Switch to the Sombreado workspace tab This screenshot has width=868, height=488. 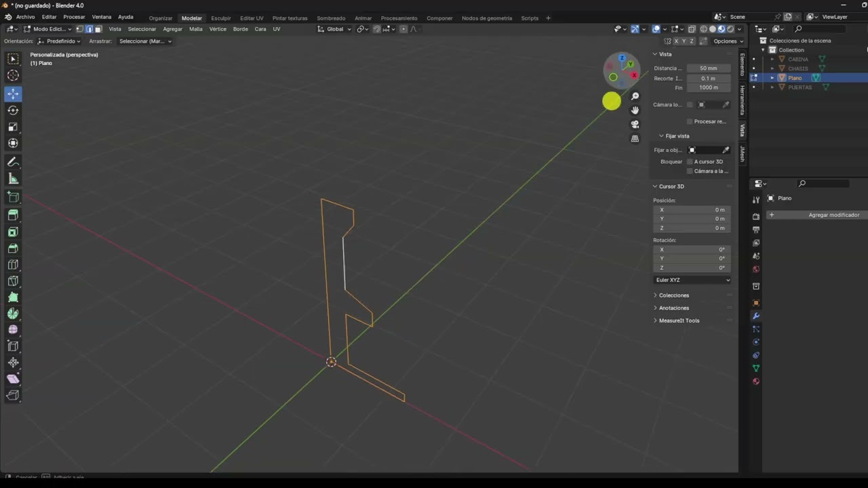[331, 18]
